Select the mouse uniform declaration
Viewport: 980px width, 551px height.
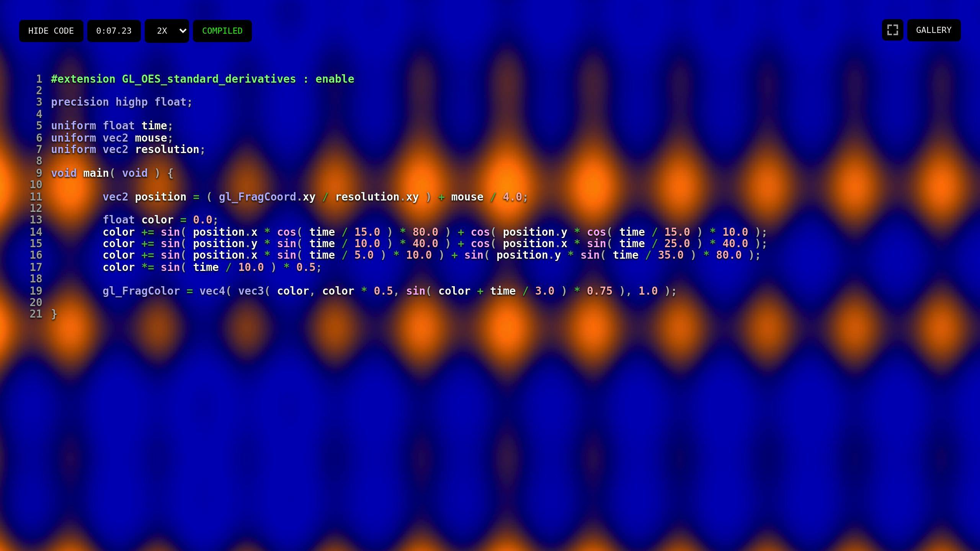[111, 138]
